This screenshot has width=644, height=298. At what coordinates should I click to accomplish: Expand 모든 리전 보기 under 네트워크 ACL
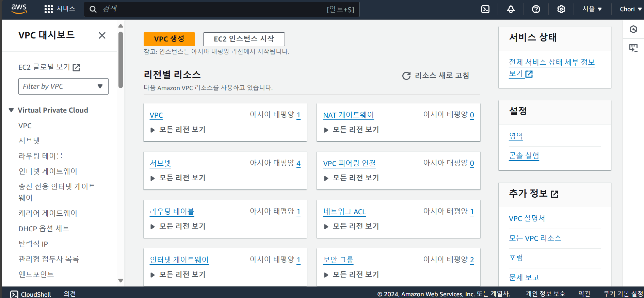point(351,226)
